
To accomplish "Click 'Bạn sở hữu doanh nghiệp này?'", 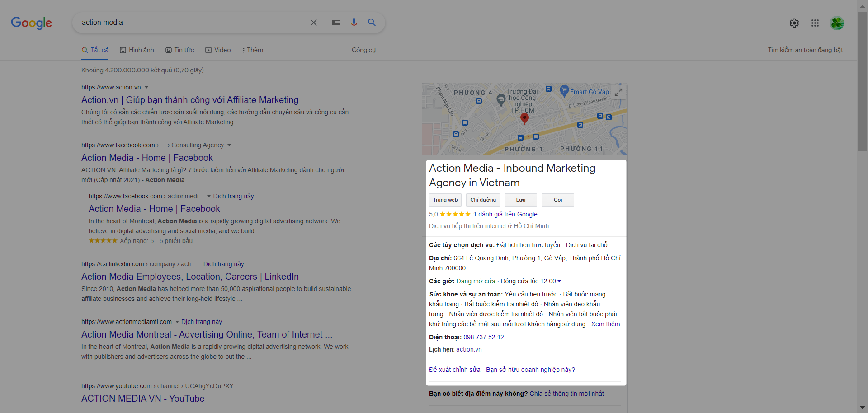I will [x=530, y=370].
